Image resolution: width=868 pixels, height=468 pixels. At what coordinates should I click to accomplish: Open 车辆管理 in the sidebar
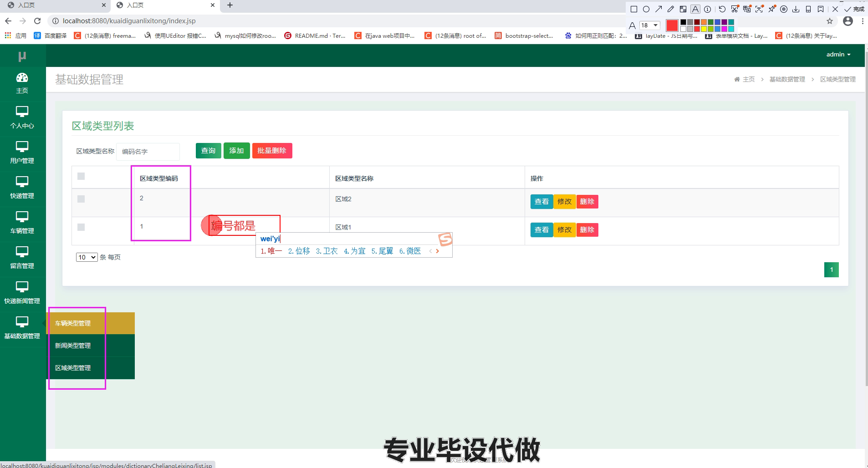pyautogui.click(x=22, y=223)
